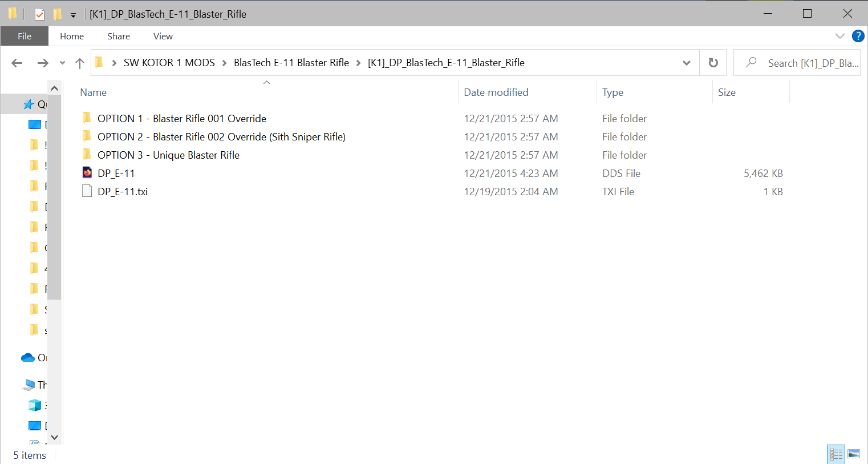Screen dimensions: 868x464
Task: Navigate to SW KOTOR 1 MODS breadcrumb
Action: 169,63
